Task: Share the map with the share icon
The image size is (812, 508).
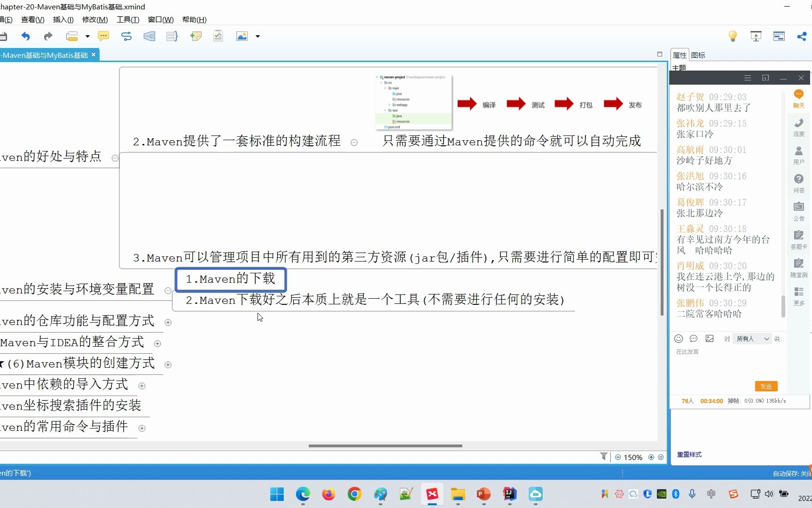Action: tap(802, 36)
